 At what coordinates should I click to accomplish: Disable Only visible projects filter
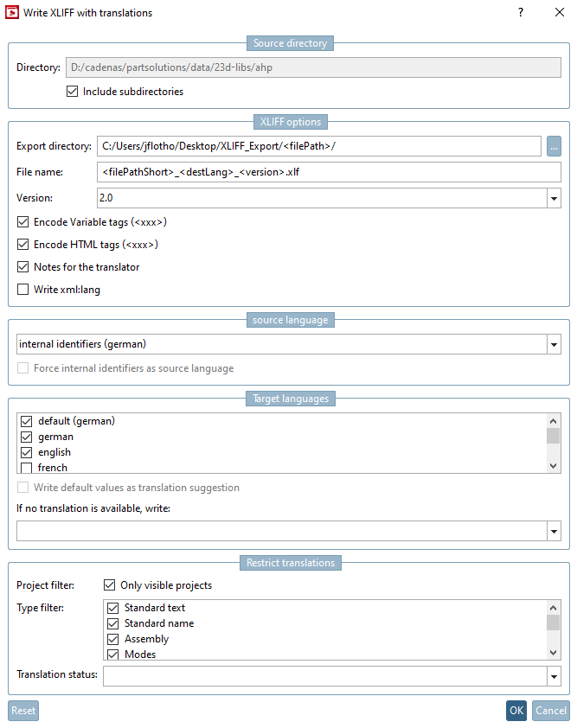tap(110, 584)
